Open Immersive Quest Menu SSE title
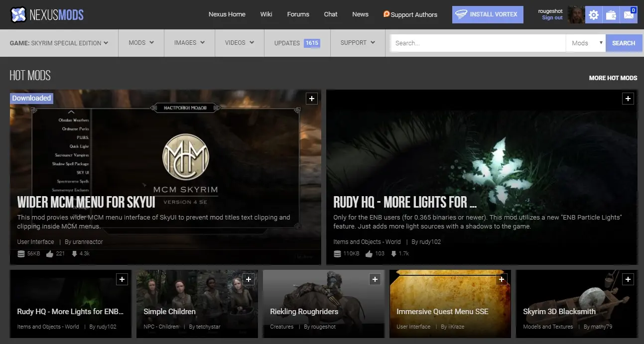Screen dimensions: 644x344 click(442, 312)
